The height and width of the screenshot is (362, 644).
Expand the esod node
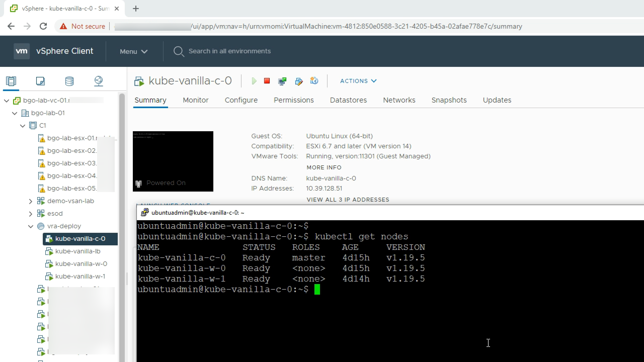click(30, 214)
